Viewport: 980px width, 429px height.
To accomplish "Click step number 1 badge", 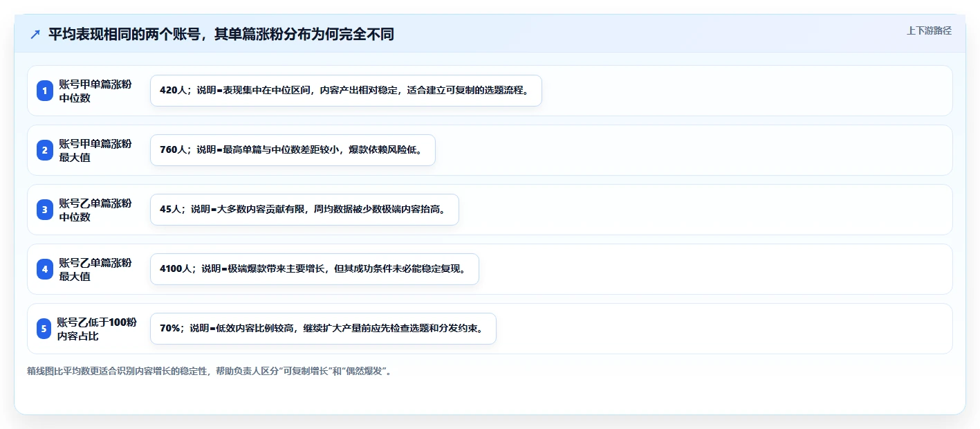I will click(x=45, y=91).
